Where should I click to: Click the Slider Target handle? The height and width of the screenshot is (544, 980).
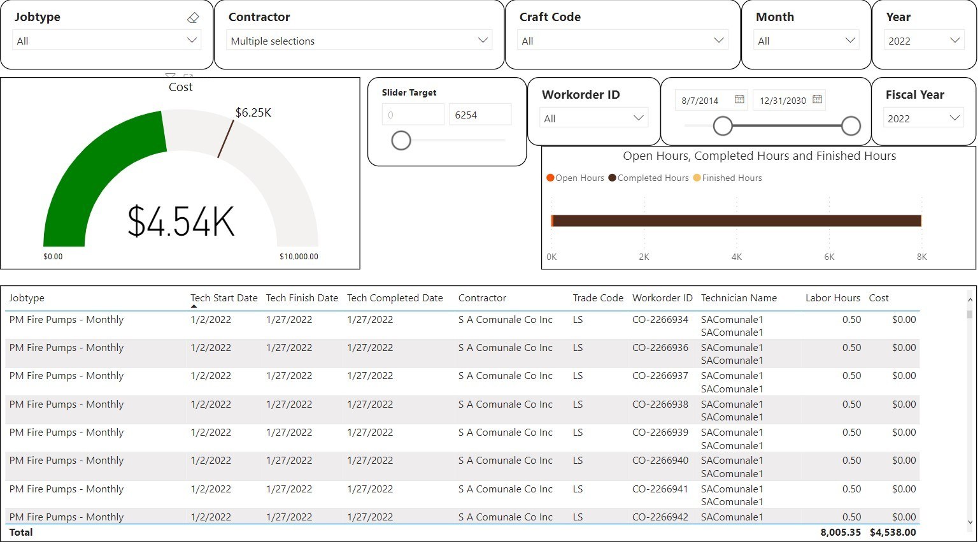click(401, 140)
